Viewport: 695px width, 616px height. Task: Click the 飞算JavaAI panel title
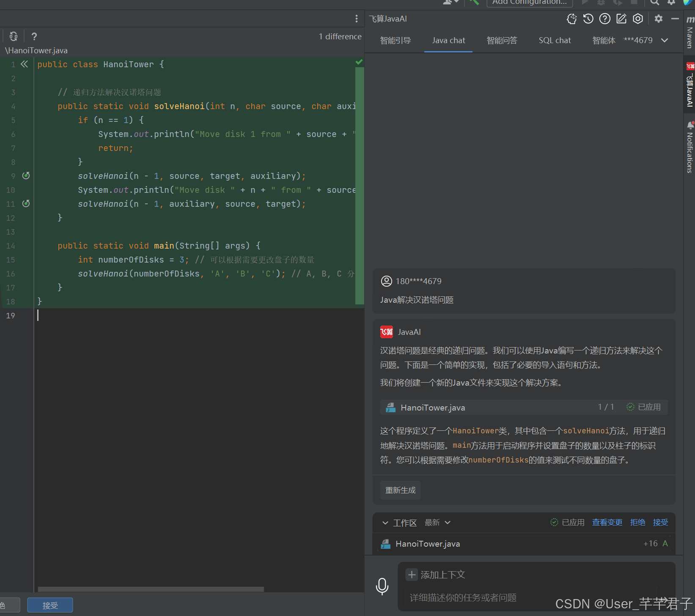pyautogui.click(x=388, y=19)
